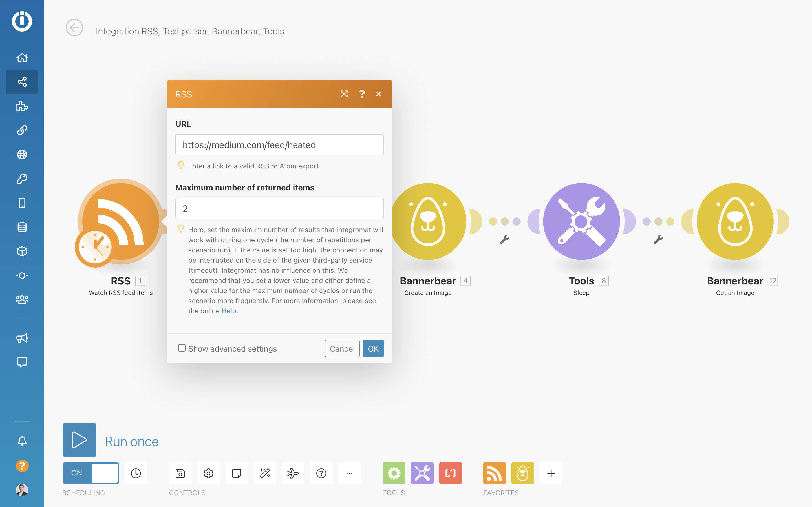Click the URL input field
This screenshot has width=812, height=507.
(x=279, y=145)
